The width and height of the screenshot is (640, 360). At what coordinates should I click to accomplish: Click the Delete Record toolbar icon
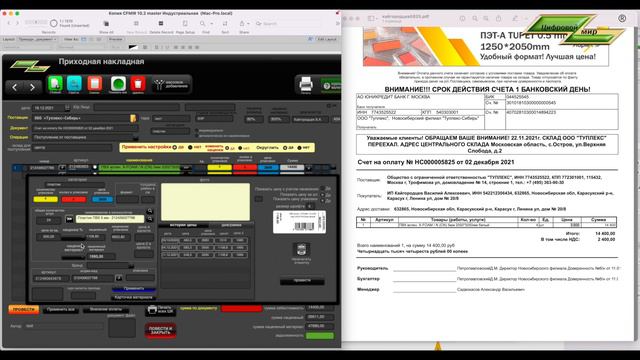point(161,24)
